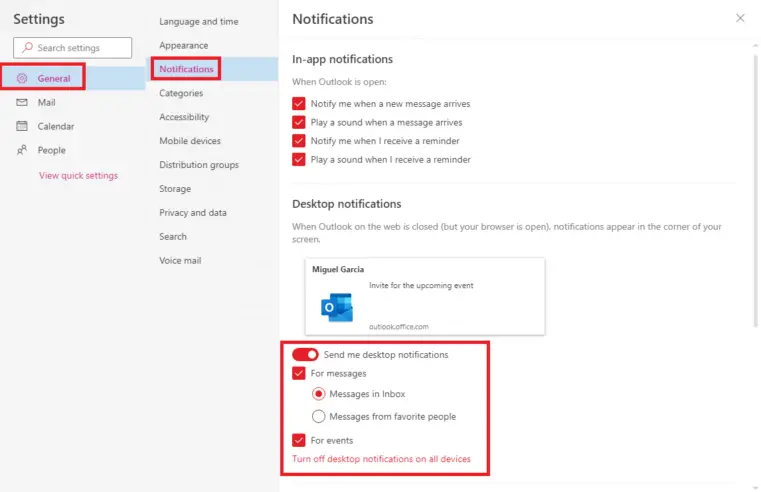
Task: Click Turn off desktop notifications on all devices
Action: point(381,459)
